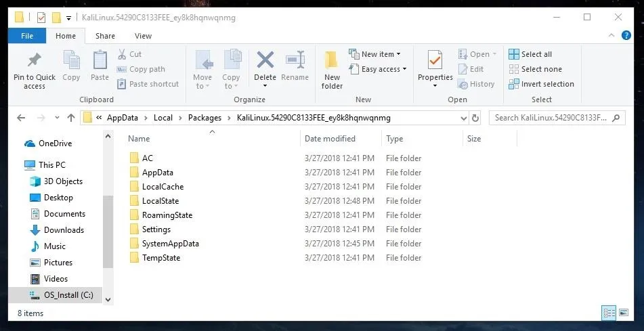Image resolution: width=644 pixels, height=331 pixels.
Task: Open Desktop in navigation pane
Action: [51, 198]
